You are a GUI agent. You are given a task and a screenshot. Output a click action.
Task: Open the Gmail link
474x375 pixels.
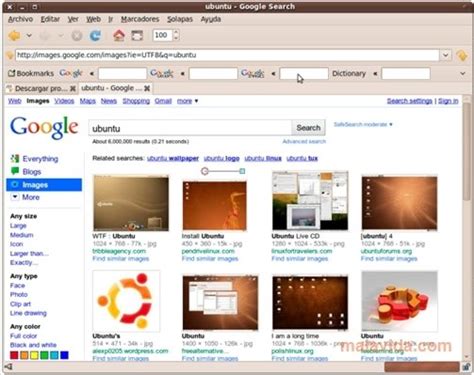coord(163,101)
